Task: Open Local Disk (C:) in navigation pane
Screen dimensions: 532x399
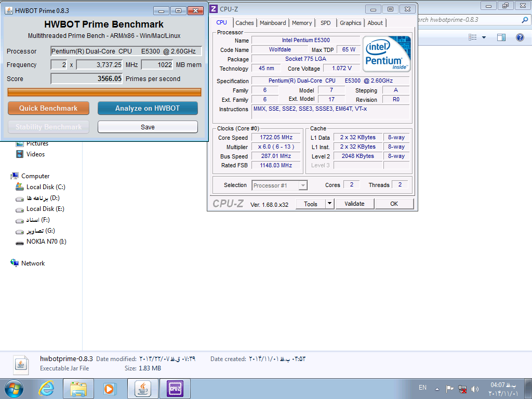Action: (x=41, y=187)
